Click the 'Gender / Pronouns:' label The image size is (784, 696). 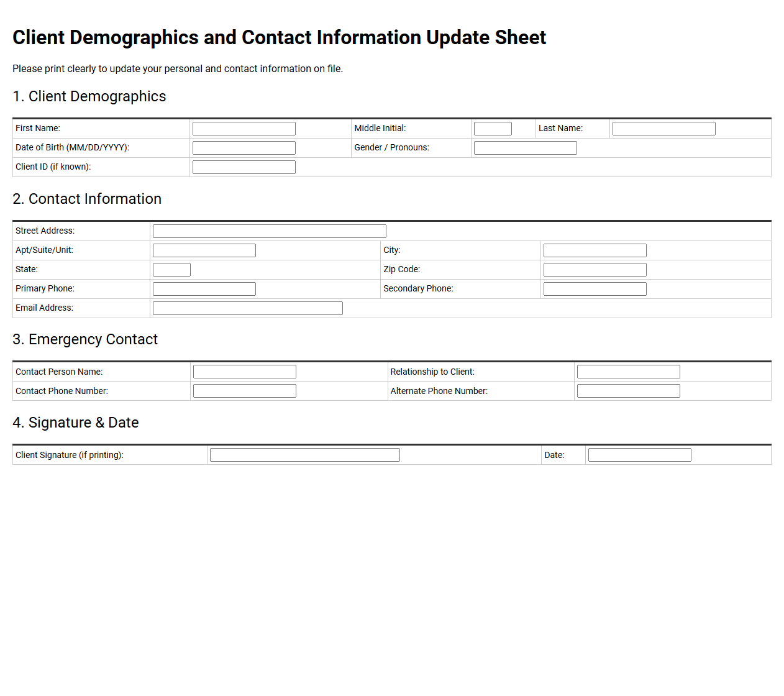(x=392, y=147)
